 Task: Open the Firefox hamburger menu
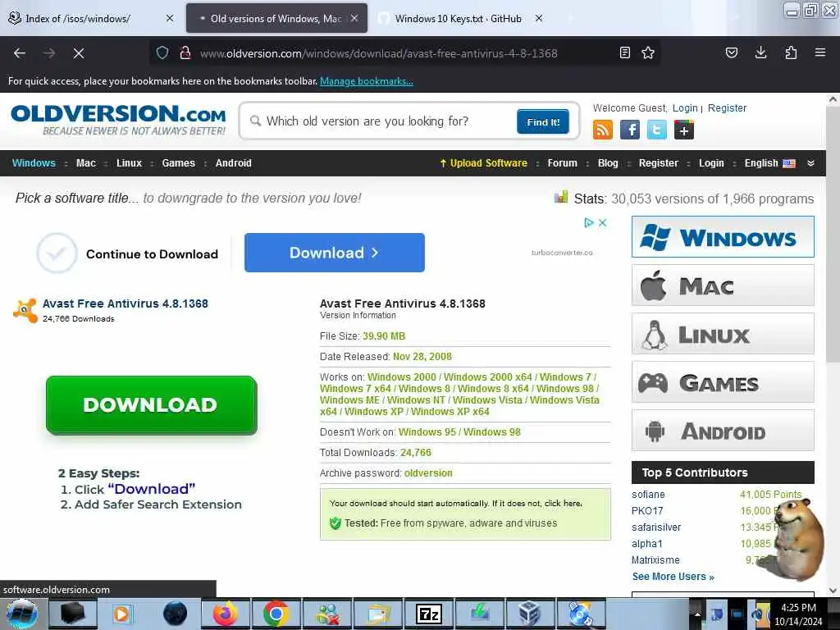point(820,52)
